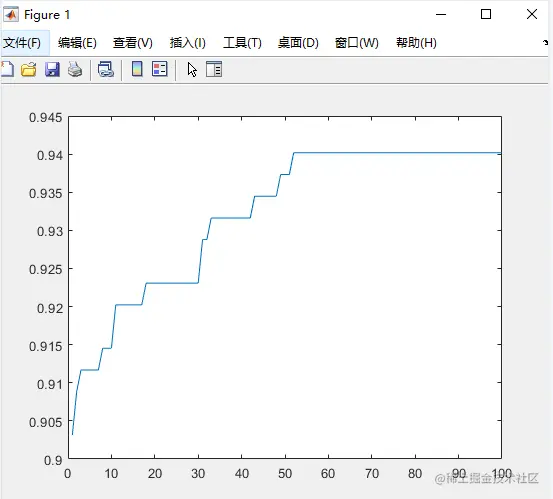Click y-axis tick label 0.91
553x499 pixels.
[x=50, y=384]
